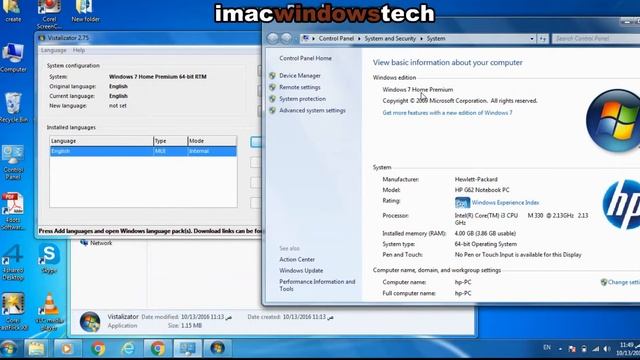The height and width of the screenshot is (360, 640).
Task: Click the volume speaker tray icon
Action: coord(607,349)
